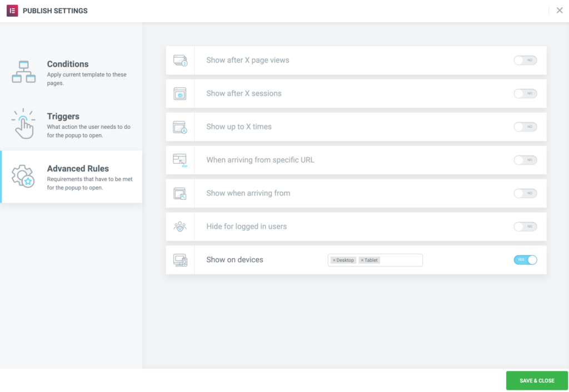Image resolution: width=569 pixels, height=392 pixels.
Task: Click the Hide for logged in users icon
Action: point(180,227)
